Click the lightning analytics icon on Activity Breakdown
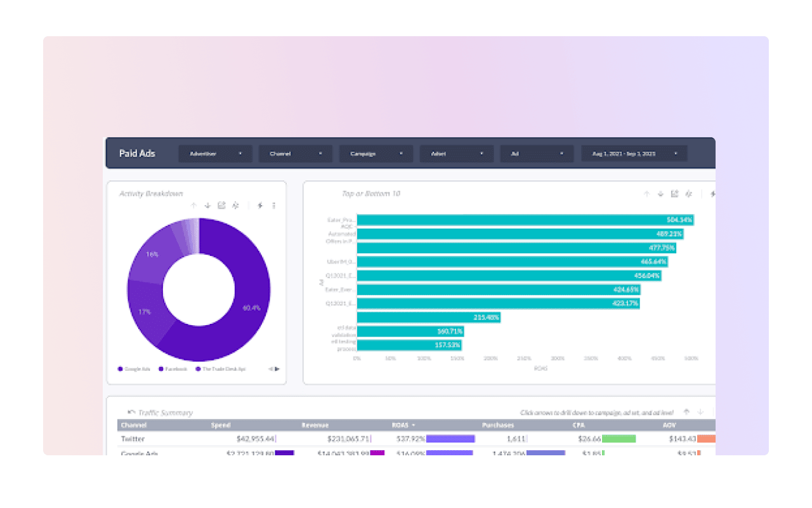The width and height of the screenshot is (812, 508). coord(259,205)
